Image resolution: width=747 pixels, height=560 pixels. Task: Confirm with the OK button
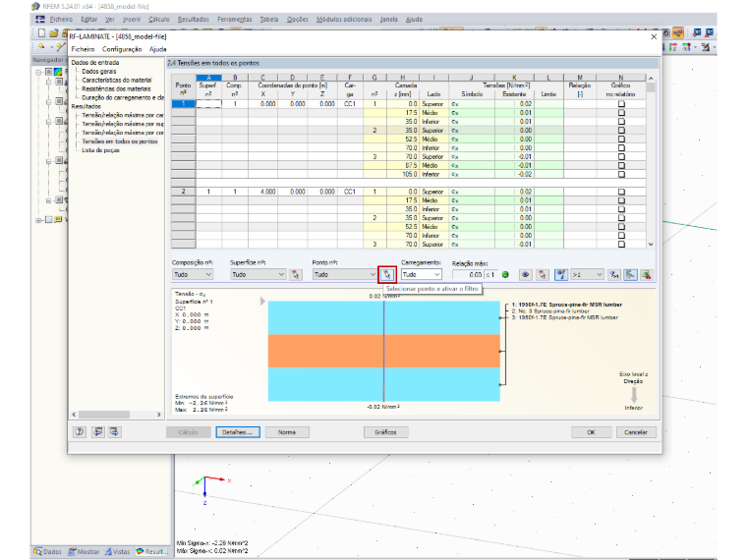coord(591,432)
